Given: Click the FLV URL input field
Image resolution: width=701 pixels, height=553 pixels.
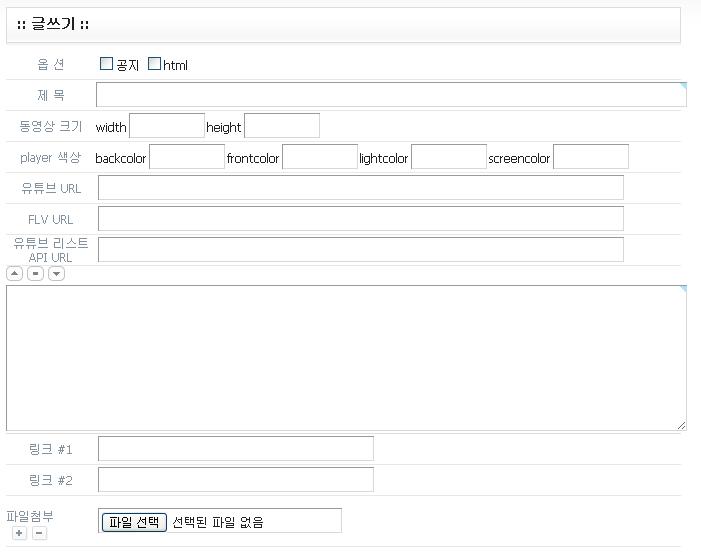Looking at the screenshot, I should click(x=361, y=219).
